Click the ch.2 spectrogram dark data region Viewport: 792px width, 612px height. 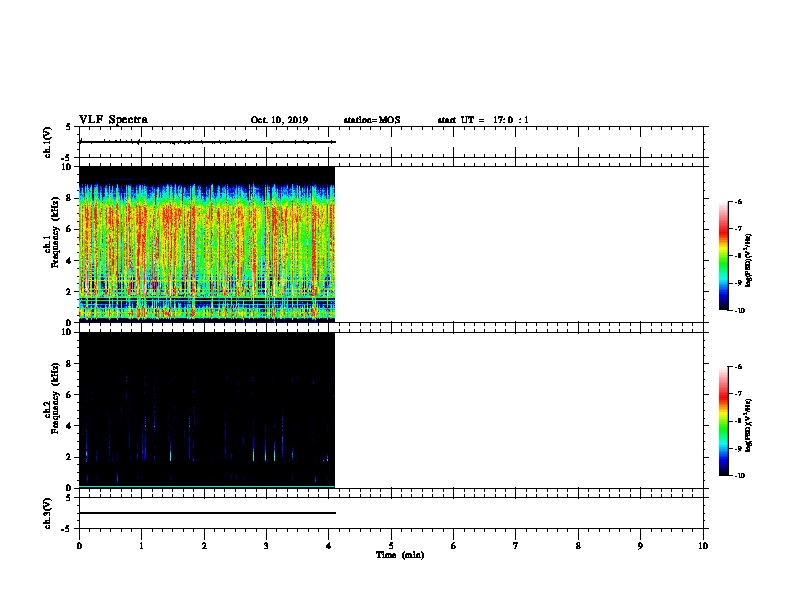coord(207,410)
